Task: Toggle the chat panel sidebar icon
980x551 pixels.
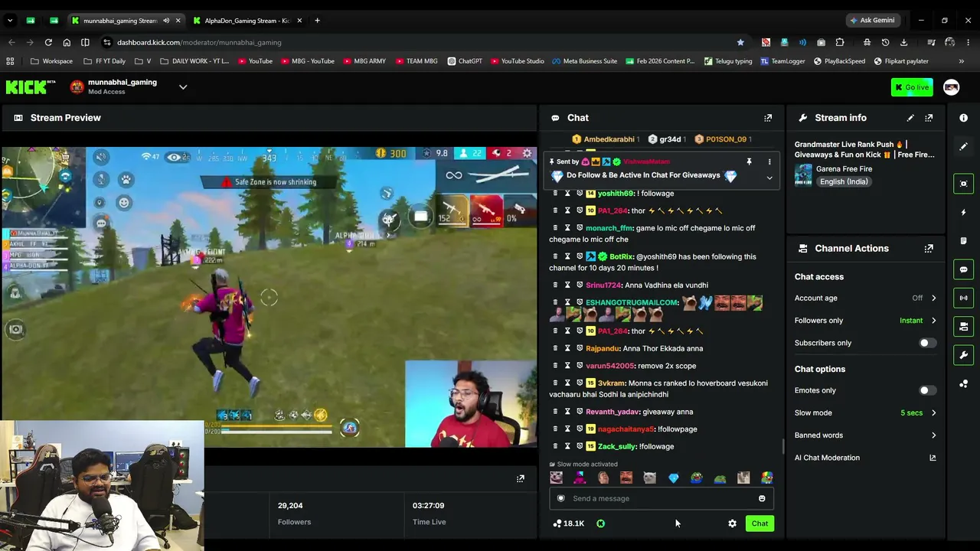Action: coord(963,269)
